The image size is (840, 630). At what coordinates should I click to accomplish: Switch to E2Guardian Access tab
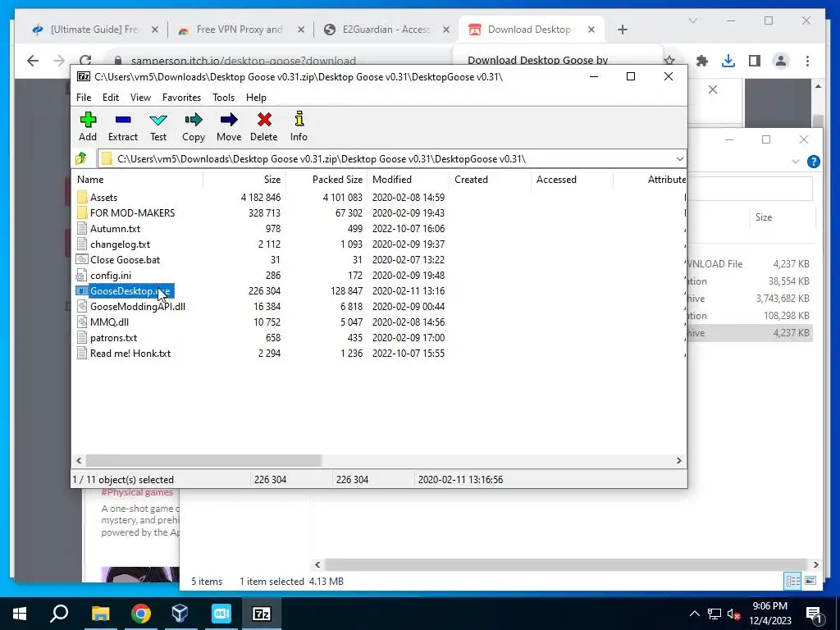tap(387, 30)
